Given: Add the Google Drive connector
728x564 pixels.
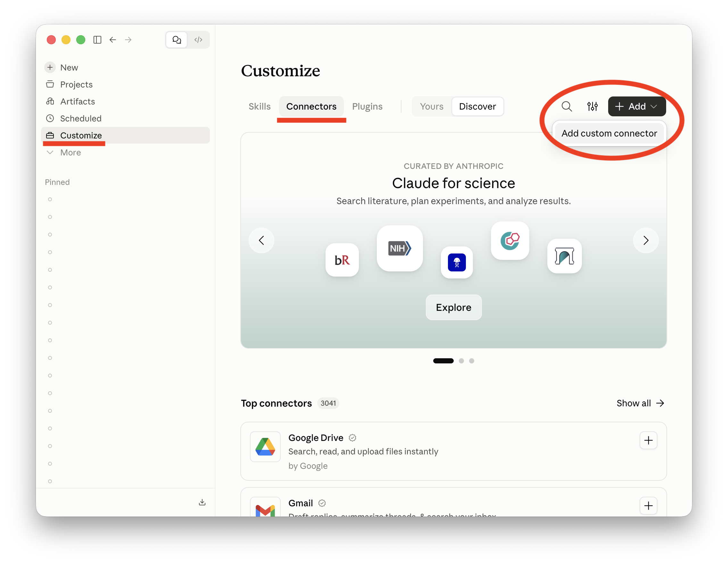Looking at the screenshot, I should (648, 441).
